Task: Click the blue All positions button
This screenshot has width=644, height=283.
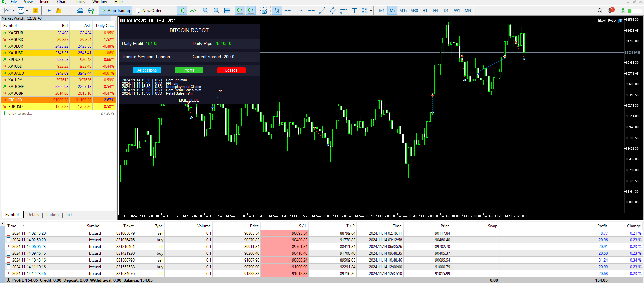Action: (x=147, y=70)
